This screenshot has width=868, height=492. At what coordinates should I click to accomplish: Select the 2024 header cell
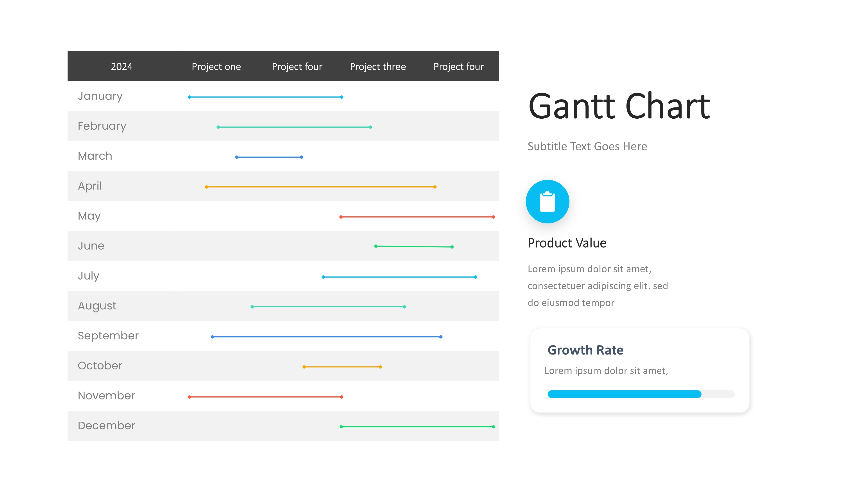[x=122, y=67]
